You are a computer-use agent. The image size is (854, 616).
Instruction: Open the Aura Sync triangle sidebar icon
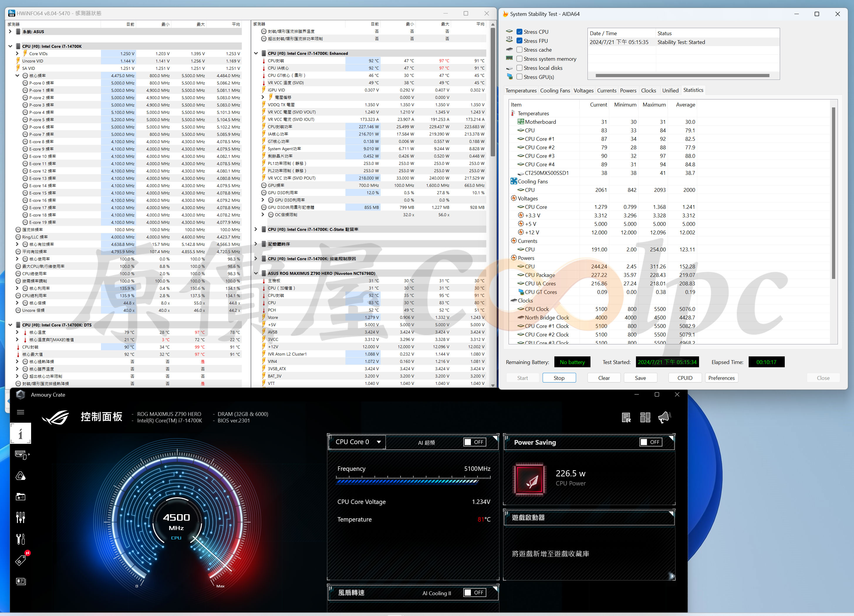[20, 476]
